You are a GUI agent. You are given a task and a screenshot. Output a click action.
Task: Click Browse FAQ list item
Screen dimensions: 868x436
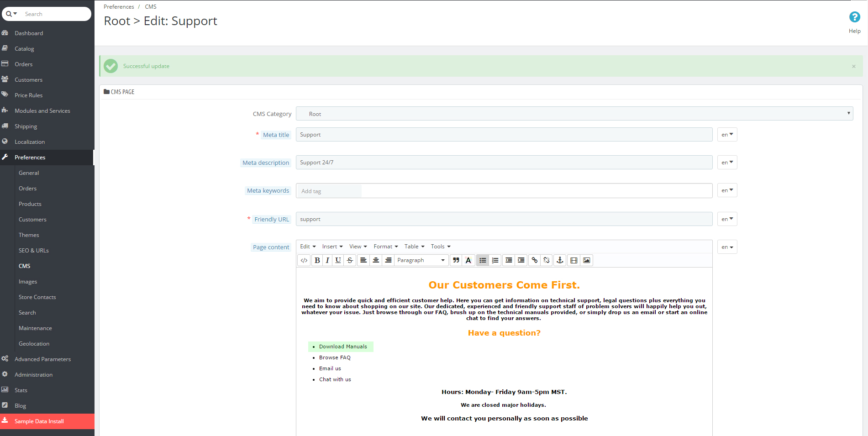pyautogui.click(x=335, y=357)
